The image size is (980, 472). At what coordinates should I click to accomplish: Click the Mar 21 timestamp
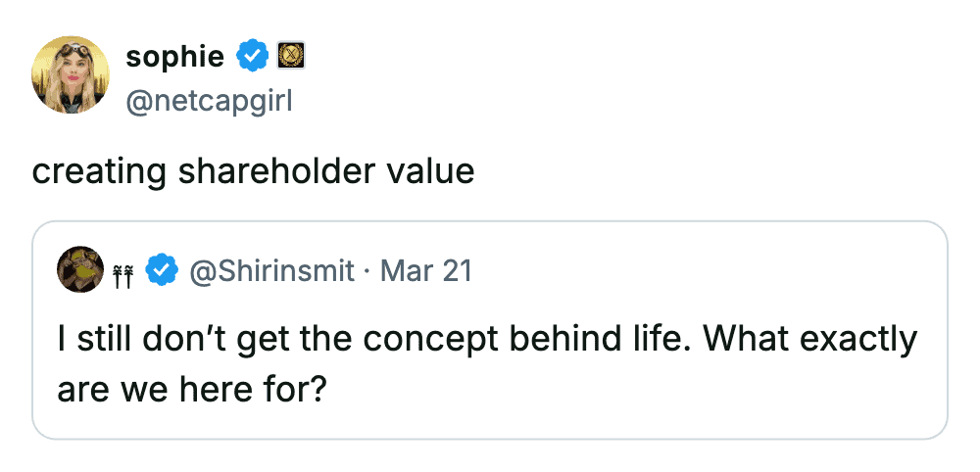pos(424,270)
